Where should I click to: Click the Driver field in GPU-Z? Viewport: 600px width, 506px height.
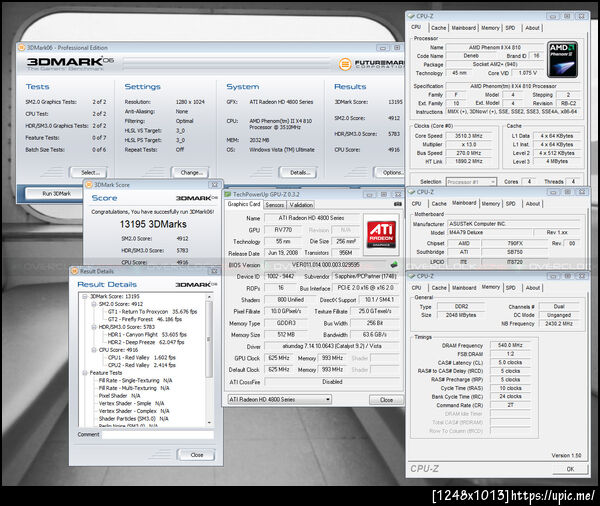coord(332,346)
